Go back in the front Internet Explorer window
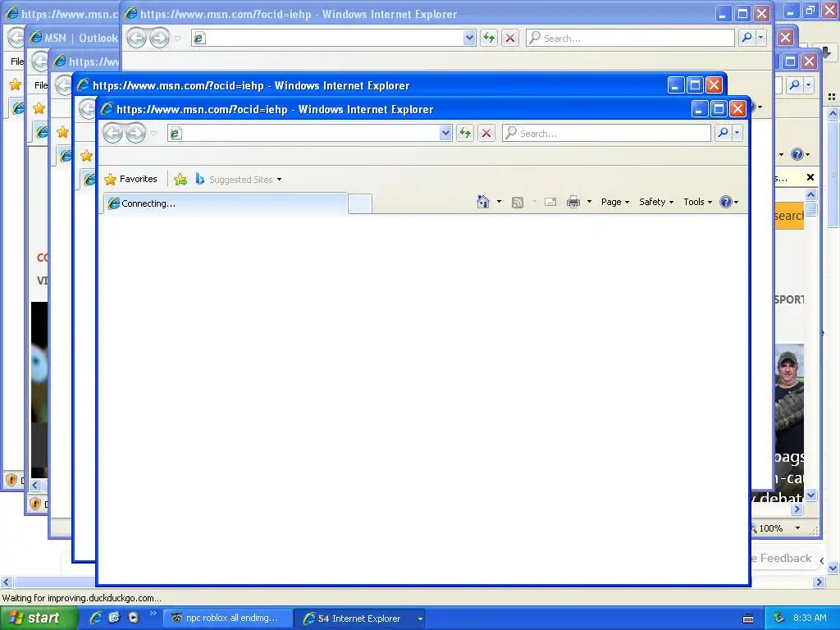The width and height of the screenshot is (840, 630). (x=112, y=133)
